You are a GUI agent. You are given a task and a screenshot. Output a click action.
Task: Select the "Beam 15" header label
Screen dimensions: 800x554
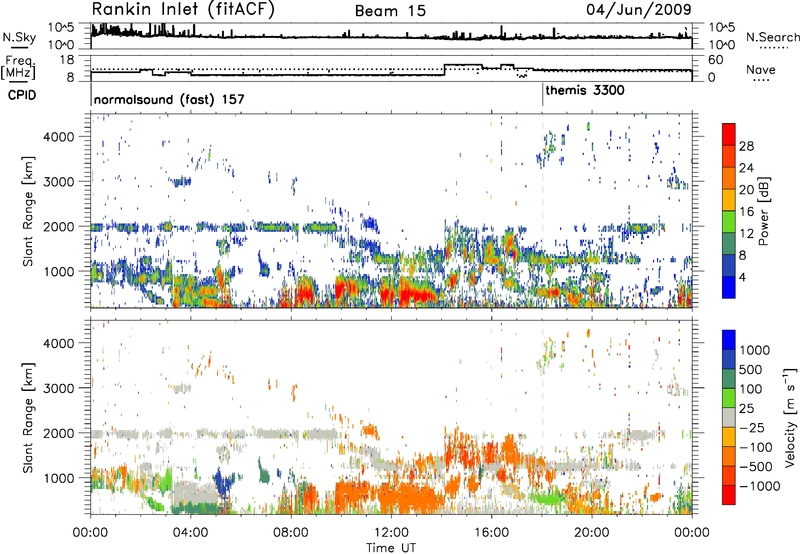[390, 11]
